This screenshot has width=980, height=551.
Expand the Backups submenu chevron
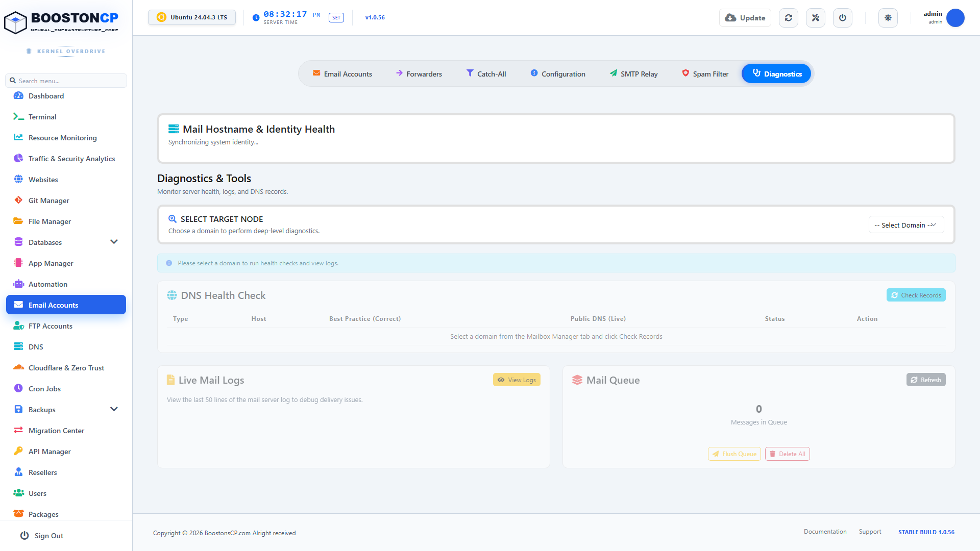pos(114,409)
